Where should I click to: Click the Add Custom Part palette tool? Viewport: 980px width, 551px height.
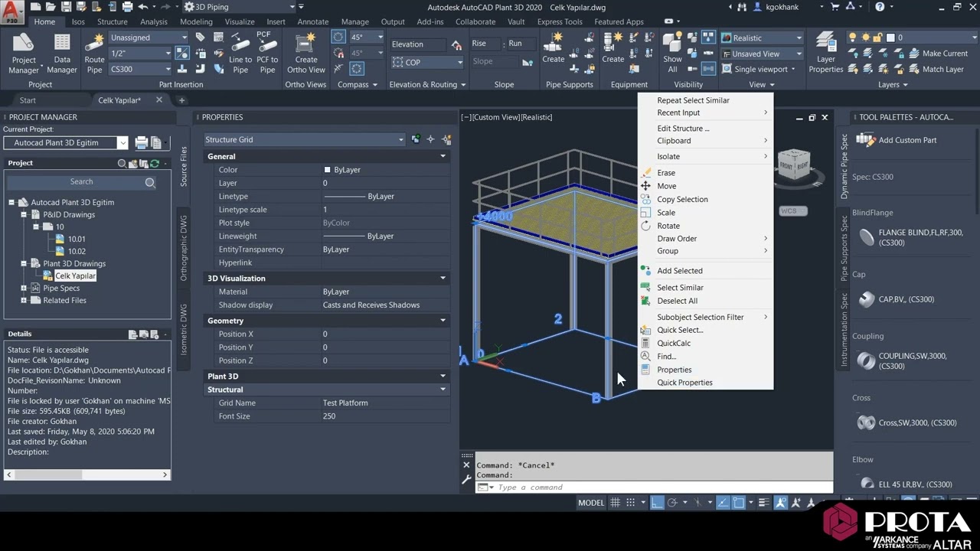[x=896, y=140]
